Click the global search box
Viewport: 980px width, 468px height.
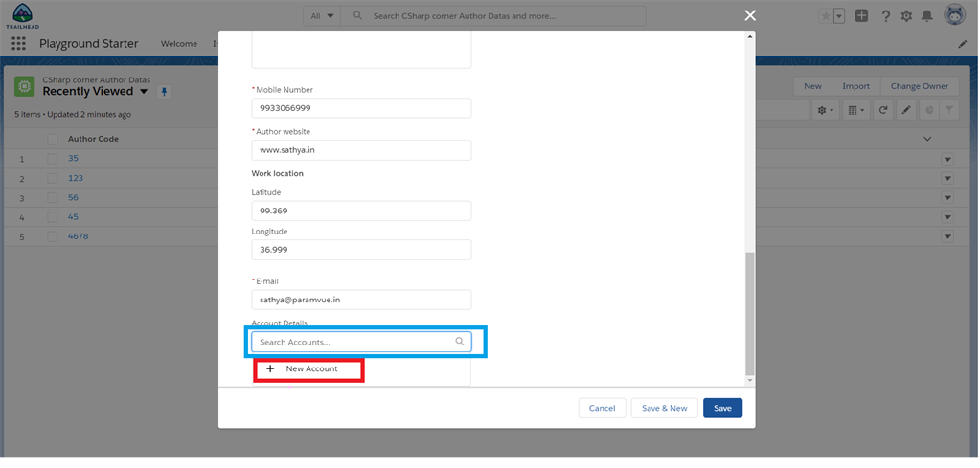click(x=493, y=16)
